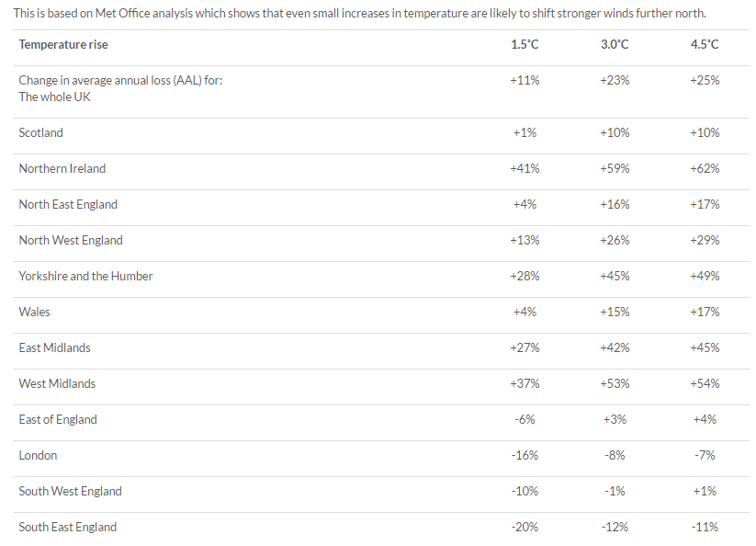Click the +62% value for Northern Ireland
The width and height of the screenshot is (756, 546).
tap(705, 168)
